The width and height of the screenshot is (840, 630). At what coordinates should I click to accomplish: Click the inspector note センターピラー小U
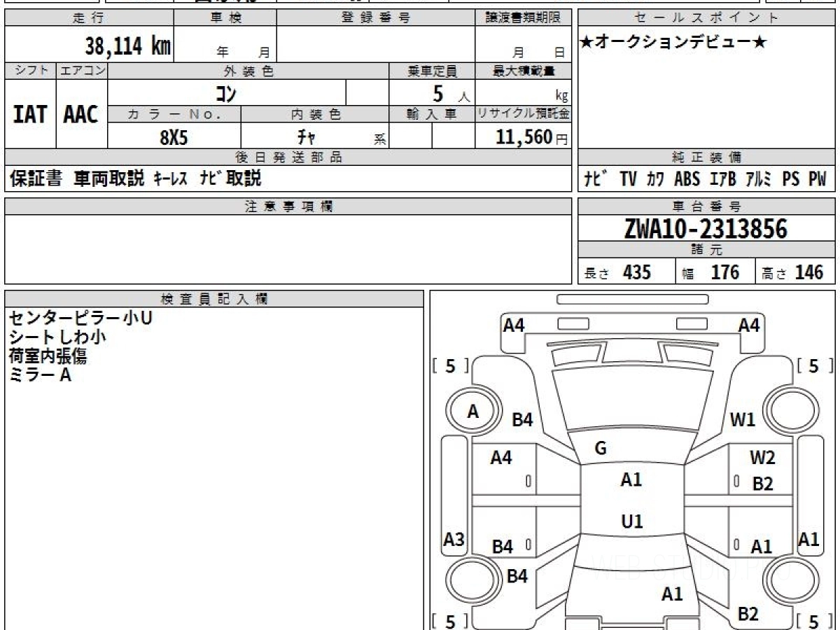click(80, 318)
